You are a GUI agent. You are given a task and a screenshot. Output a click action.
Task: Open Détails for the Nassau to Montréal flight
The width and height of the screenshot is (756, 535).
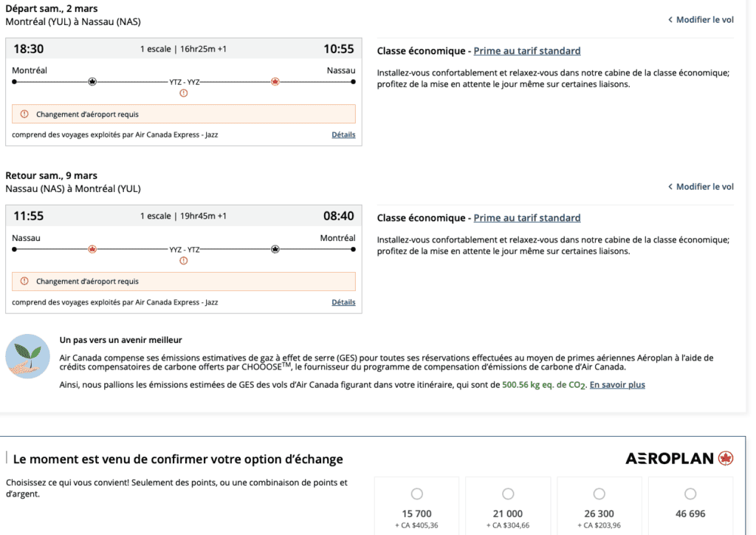coord(343,302)
